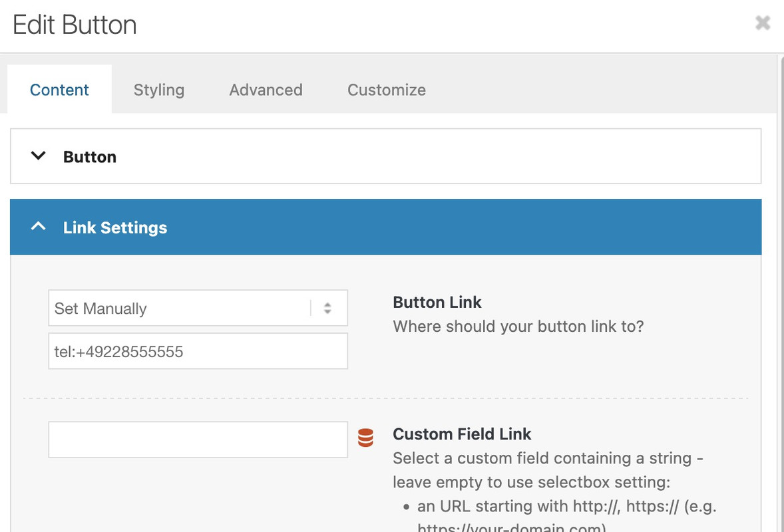Select the Content tab
The width and height of the screenshot is (784, 532).
[59, 90]
